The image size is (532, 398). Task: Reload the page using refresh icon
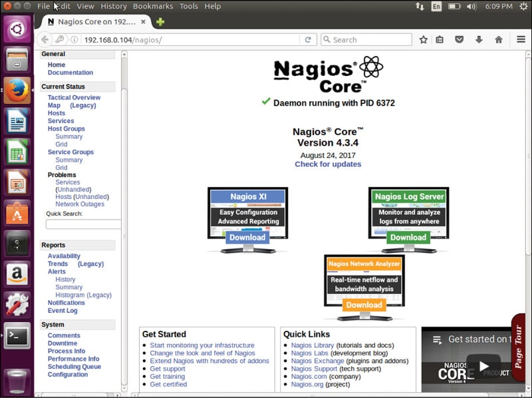click(308, 40)
